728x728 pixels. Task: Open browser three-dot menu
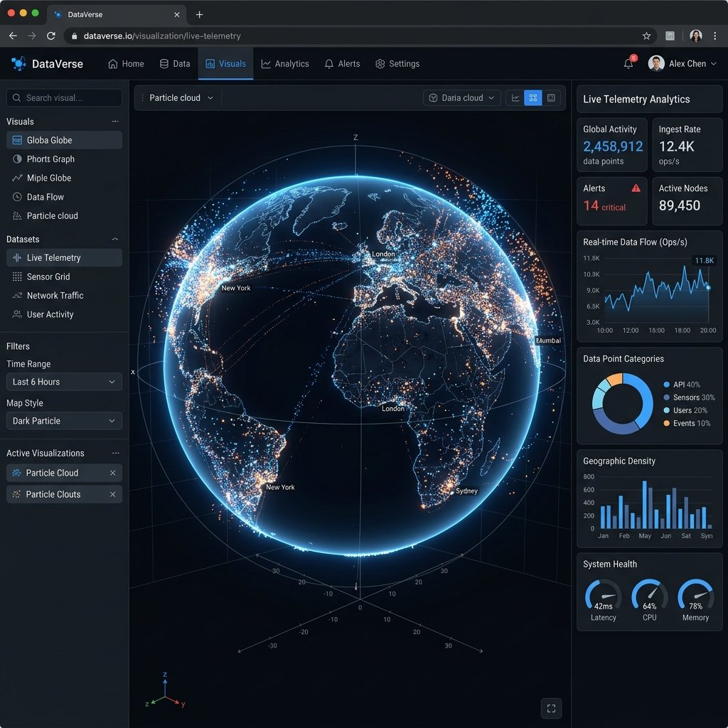pos(715,36)
